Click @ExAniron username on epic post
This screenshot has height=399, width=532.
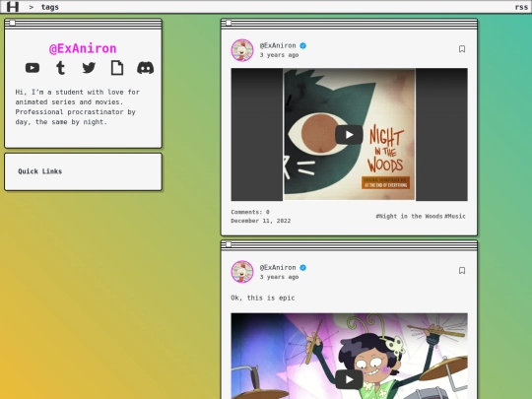coord(278,267)
